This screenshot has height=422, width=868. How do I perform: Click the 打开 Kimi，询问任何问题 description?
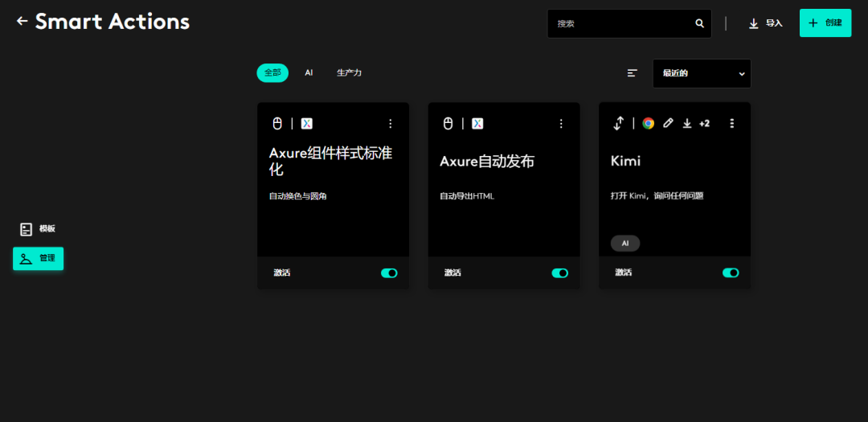click(x=657, y=196)
